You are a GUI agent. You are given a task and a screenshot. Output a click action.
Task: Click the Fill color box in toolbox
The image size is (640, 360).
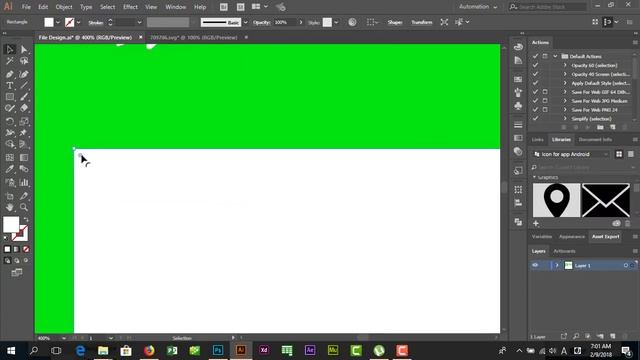tap(11, 224)
